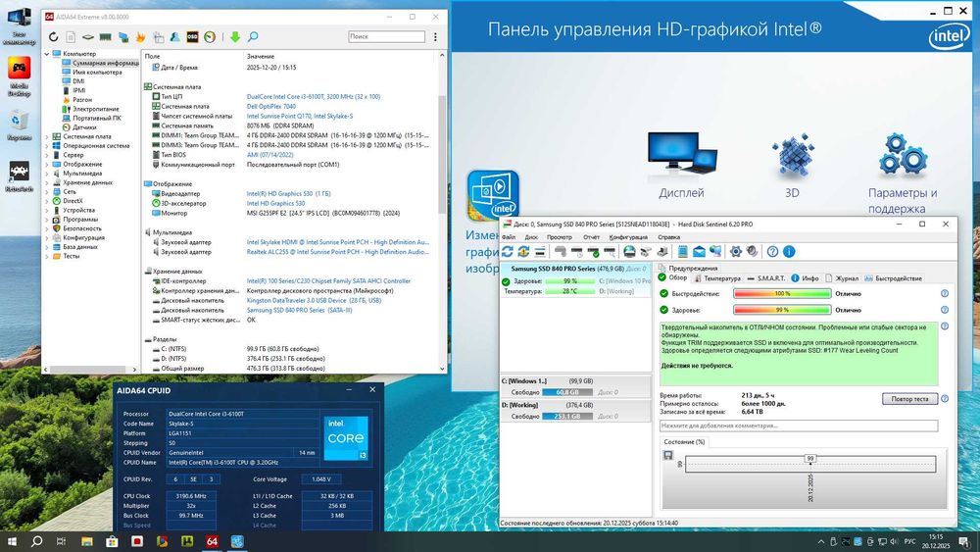Open Hard Disk Sentinel settings gear icon

click(736, 251)
